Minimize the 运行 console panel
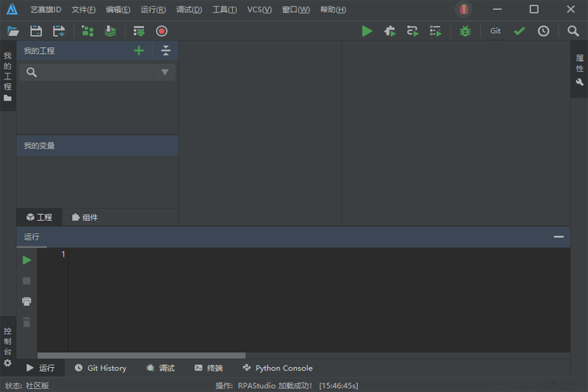 click(x=559, y=237)
